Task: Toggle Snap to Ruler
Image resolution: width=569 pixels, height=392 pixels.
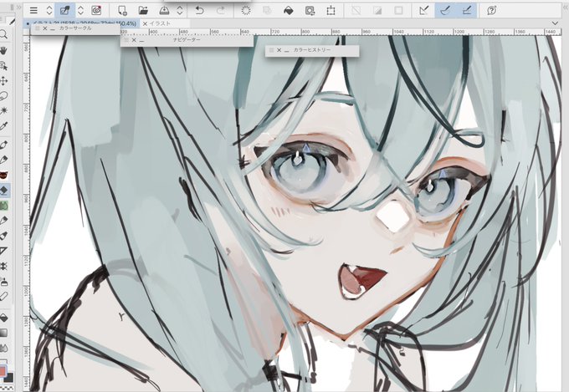Action: [423, 11]
